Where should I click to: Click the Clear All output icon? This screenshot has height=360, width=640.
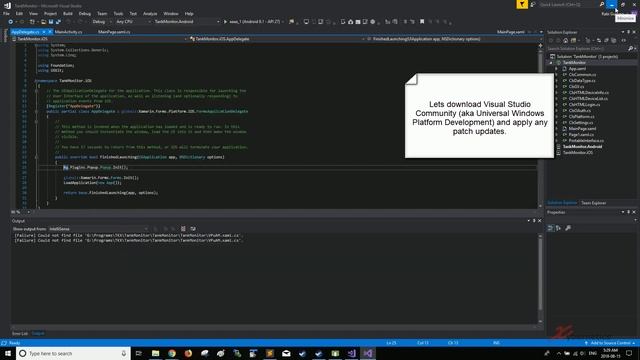coord(183,229)
